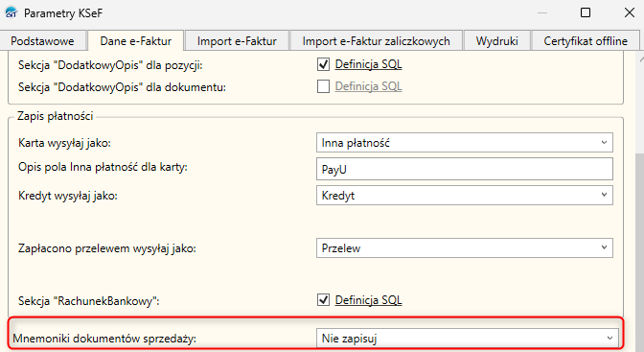
Task: Click the scrollbar up arrow
Action: [641, 60]
